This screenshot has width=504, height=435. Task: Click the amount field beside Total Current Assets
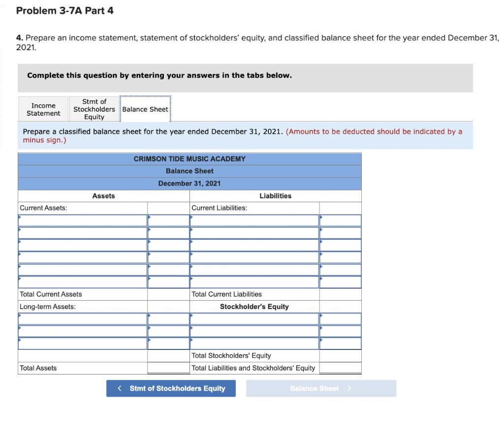tap(168, 294)
